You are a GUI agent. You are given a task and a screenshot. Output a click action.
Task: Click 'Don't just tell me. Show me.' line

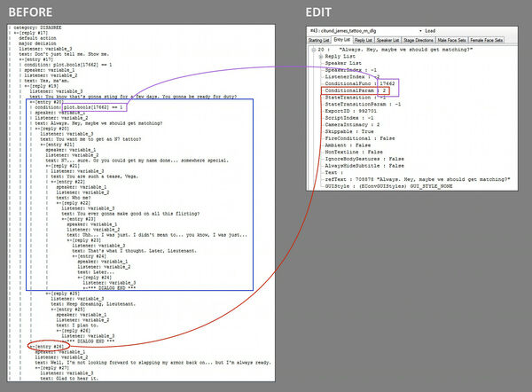pyautogui.click(x=64, y=54)
